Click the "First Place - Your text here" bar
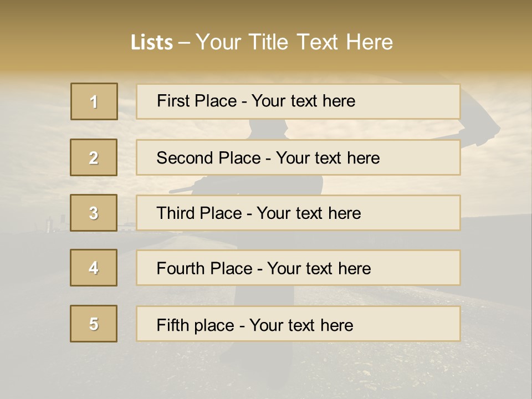Image resolution: width=532 pixels, height=399 pixels. [x=298, y=101]
